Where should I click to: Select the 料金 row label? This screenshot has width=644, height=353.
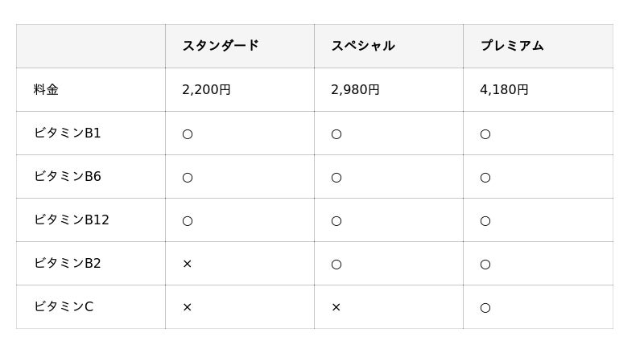[47, 90]
